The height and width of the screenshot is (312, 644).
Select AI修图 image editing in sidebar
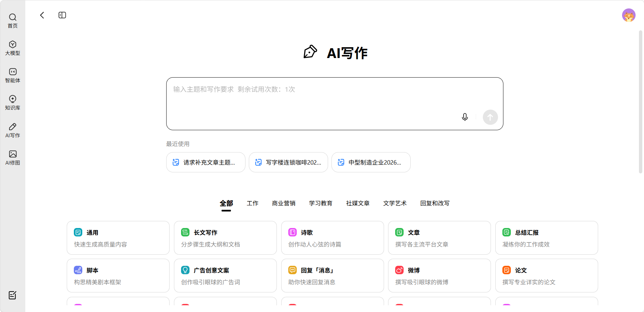[x=12, y=158]
